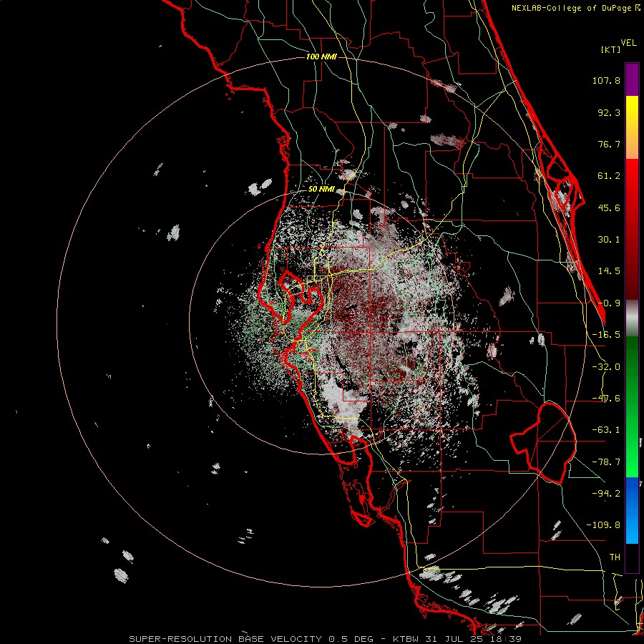Click the VEL legend title
Screen dimensions: 644x644
click(x=628, y=43)
